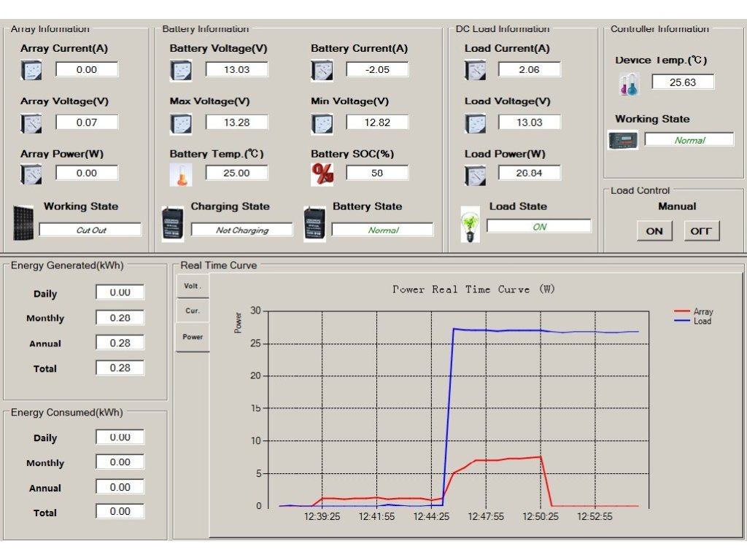Click the Load Current value field
Screen dimensions: 747x560
[x=529, y=70]
